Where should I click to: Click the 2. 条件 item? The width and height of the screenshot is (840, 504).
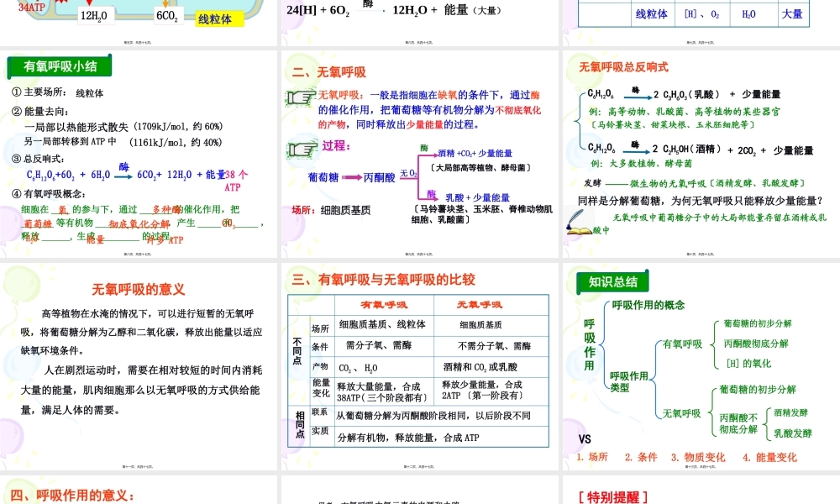(x=641, y=457)
